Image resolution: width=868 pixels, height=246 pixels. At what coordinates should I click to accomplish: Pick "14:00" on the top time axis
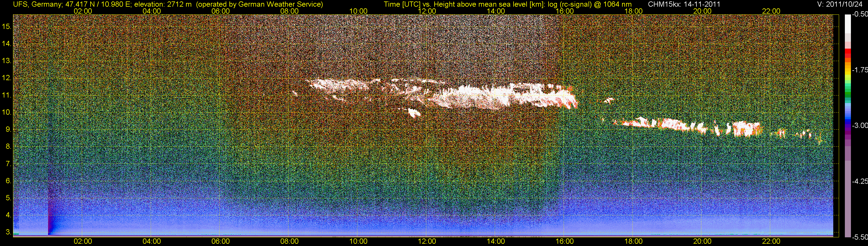pos(496,11)
